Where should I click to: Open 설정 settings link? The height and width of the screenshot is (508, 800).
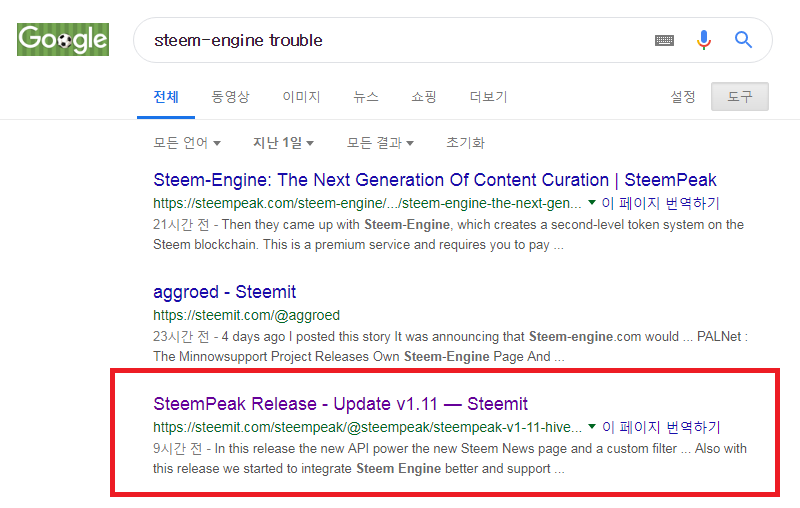pyautogui.click(x=683, y=96)
